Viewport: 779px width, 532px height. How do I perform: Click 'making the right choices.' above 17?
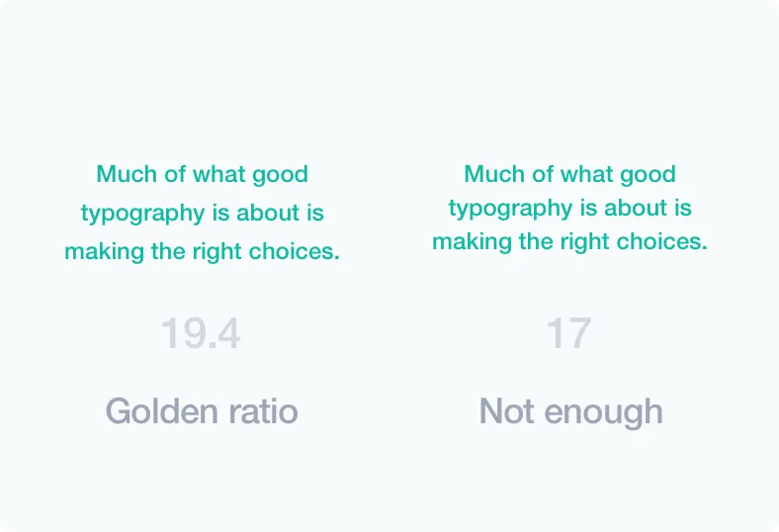click(x=569, y=241)
